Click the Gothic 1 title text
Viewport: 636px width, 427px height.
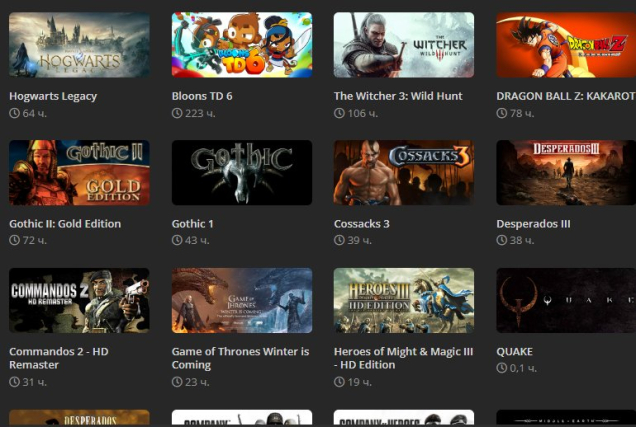(192, 224)
